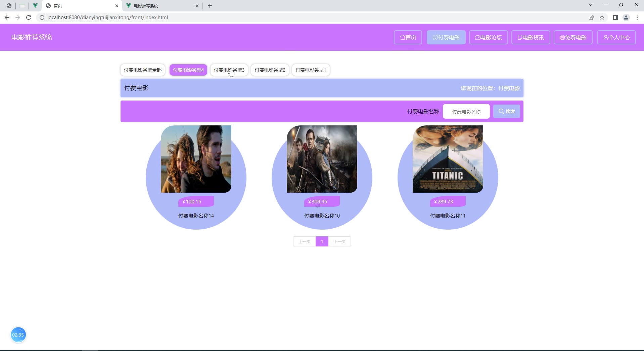Image resolution: width=644 pixels, height=351 pixels.
Task: Select page 1 in pagination
Action: click(322, 241)
